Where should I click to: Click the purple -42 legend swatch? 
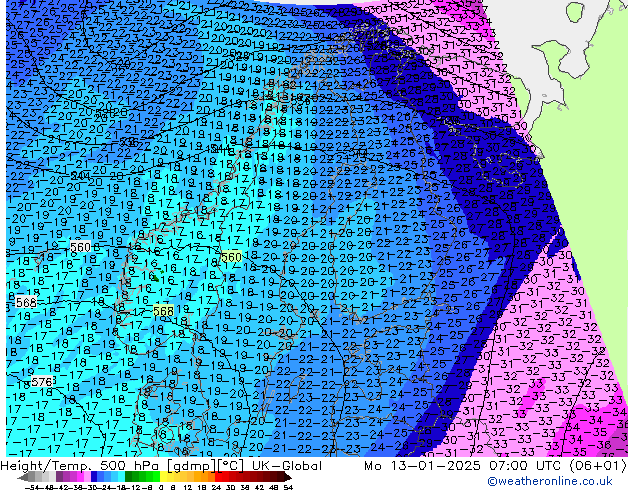click(59, 478)
